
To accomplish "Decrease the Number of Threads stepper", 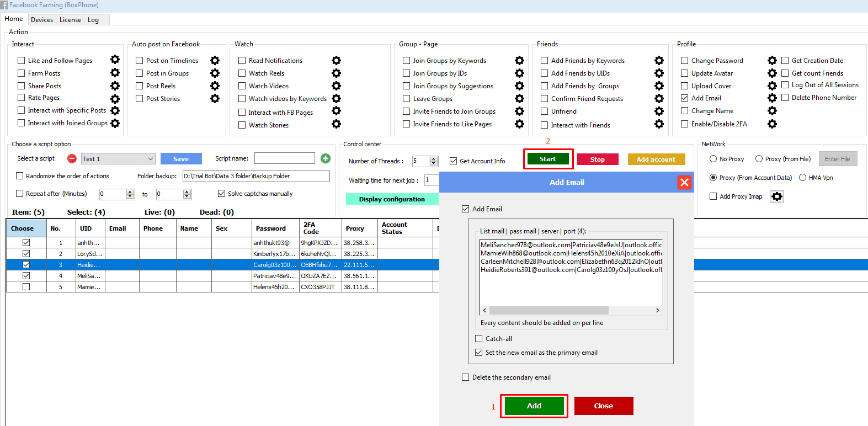I will click(x=434, y=163).
